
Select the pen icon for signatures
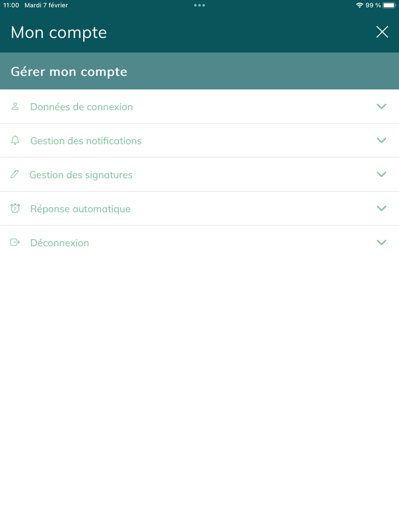click(x=15, y=174)
